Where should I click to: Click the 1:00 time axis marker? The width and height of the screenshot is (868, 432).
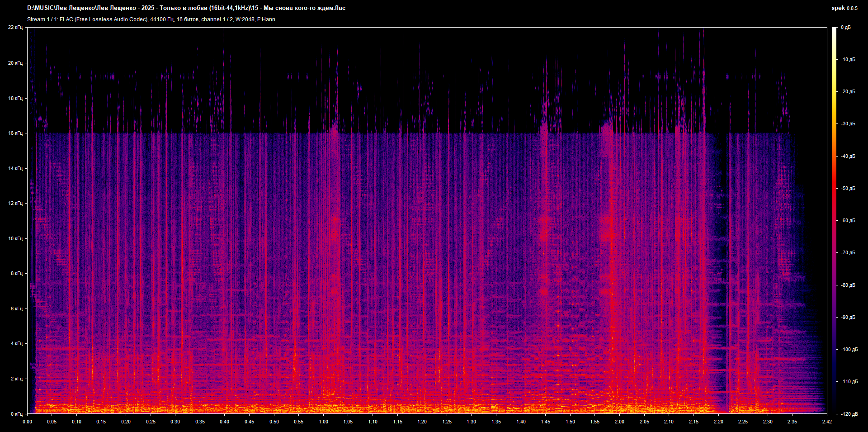click(x=323, y=422)
